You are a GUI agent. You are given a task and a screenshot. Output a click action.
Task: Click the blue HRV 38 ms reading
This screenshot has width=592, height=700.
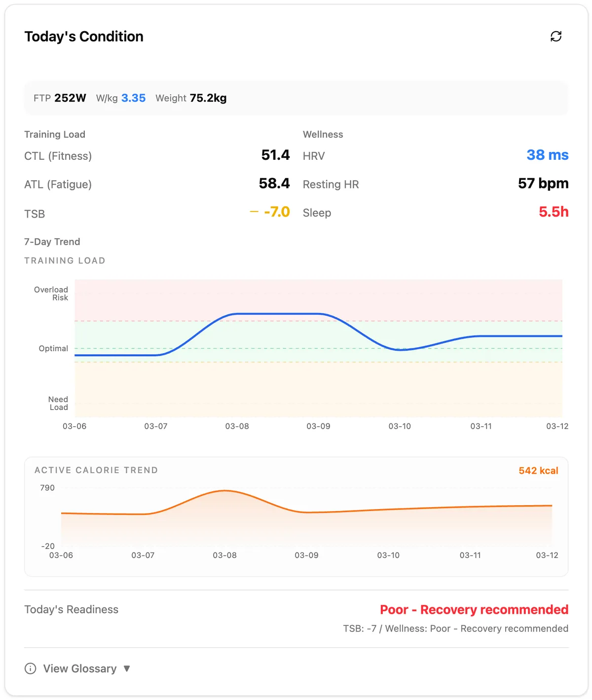click(x=547, y=155)
